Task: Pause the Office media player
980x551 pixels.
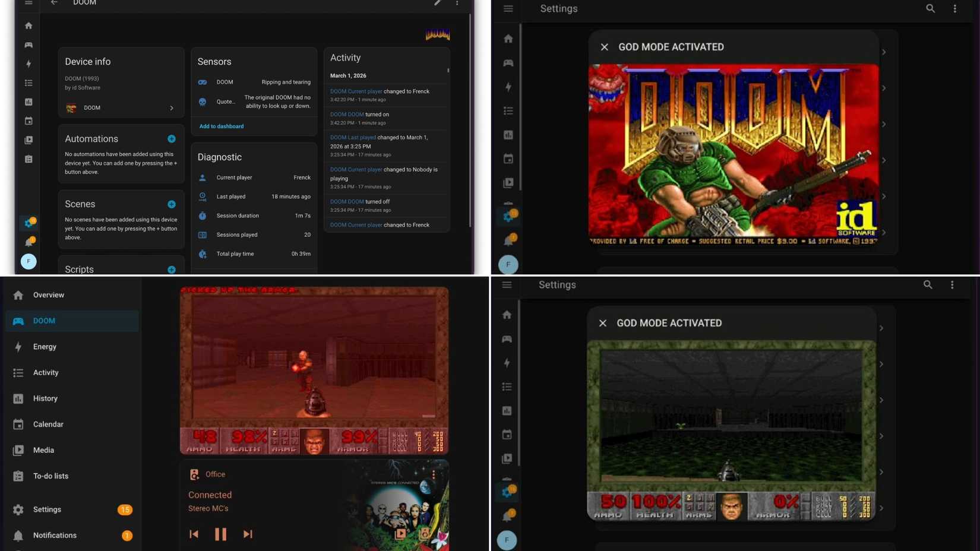Action: pos(221,534)
